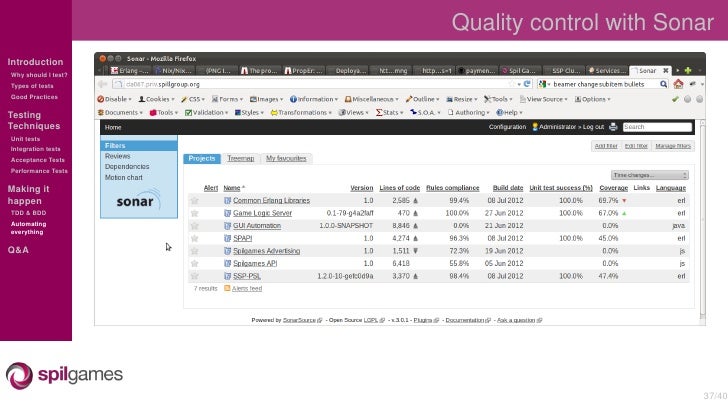This screenshot has height=410, width=728.
Task: Open the Authoring toolbar menu
Action: click(x=468, y=113)
